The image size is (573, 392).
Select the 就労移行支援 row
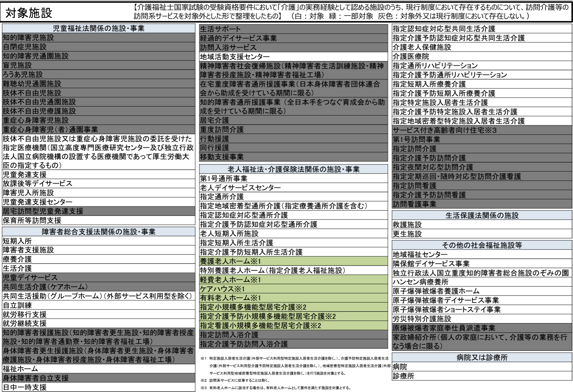(x=98, y=315)
